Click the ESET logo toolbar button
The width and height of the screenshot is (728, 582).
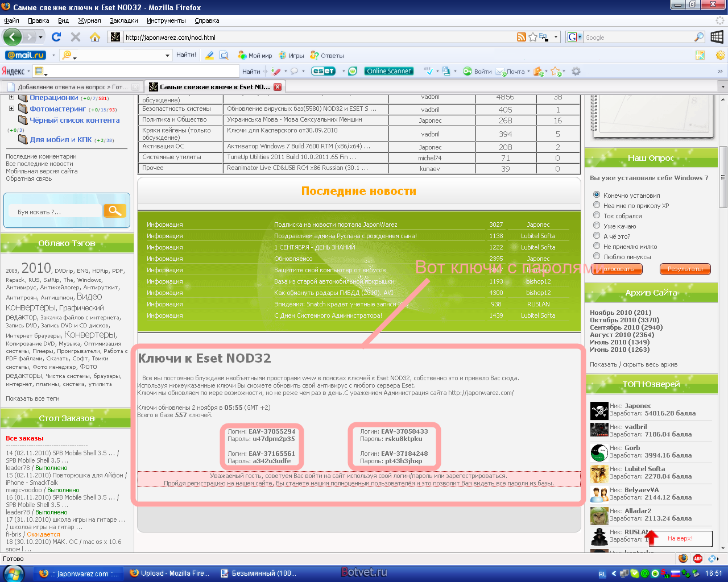(x=323, y=71)
